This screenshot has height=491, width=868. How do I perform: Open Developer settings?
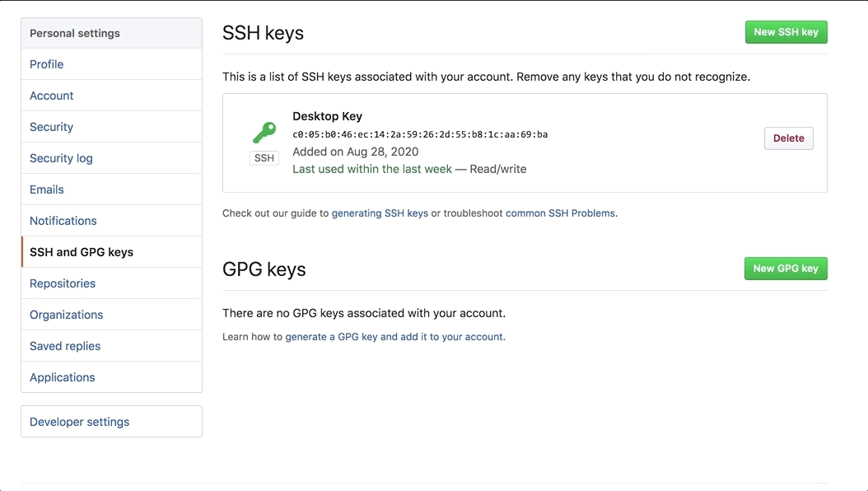(80, 422)
